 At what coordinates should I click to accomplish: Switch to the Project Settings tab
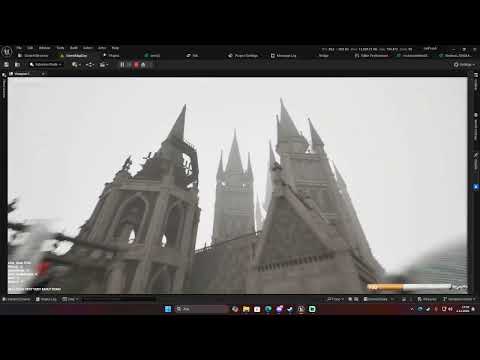coord(243,56)
